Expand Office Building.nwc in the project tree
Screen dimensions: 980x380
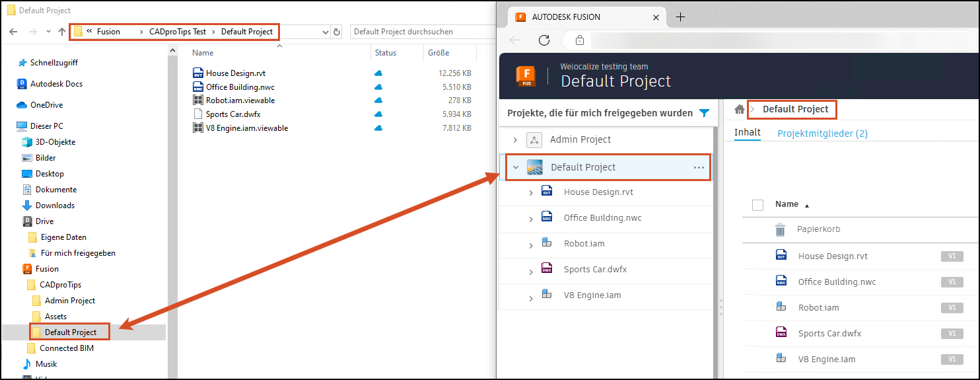pos(531,219)
